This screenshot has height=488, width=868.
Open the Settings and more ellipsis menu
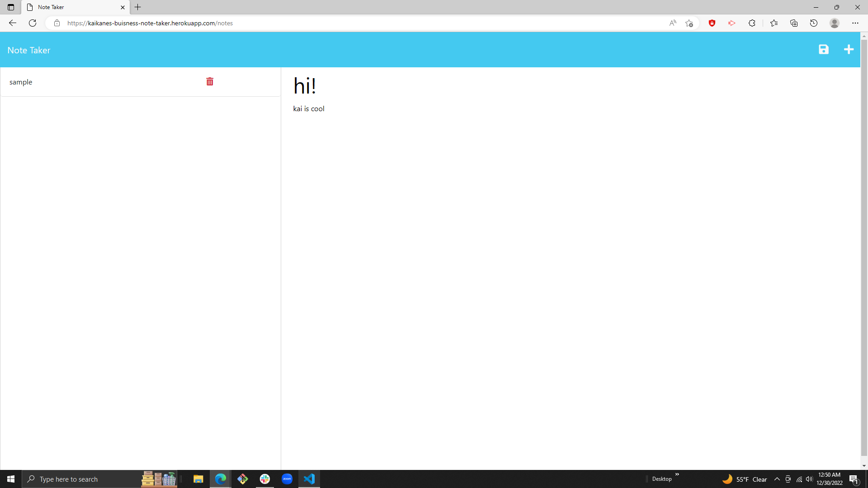pyautogui.click(x=855, y=23)
